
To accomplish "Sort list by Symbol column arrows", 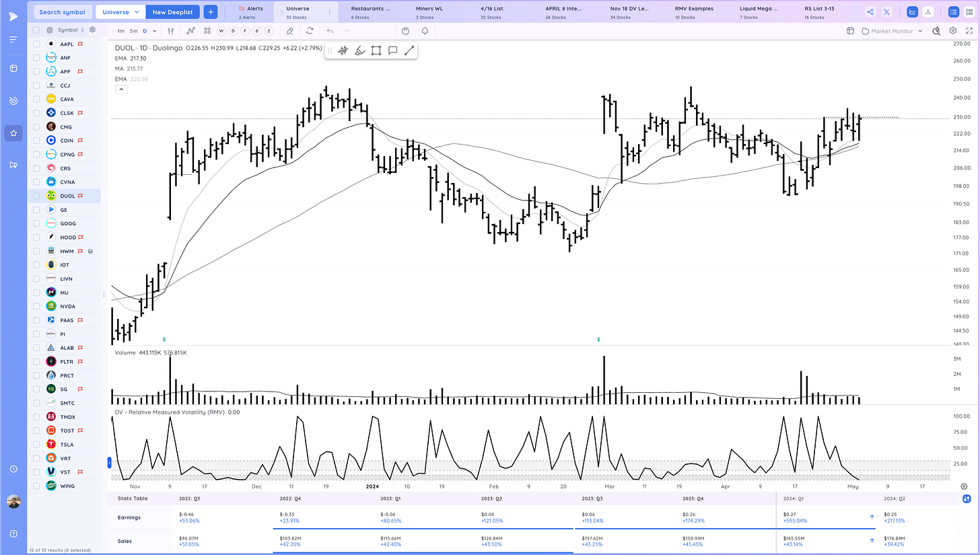I will point(83,30).
